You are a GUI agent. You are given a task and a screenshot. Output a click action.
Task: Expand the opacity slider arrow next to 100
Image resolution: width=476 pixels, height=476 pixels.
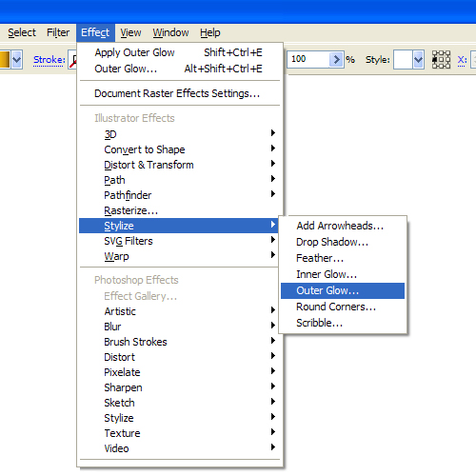336,59
